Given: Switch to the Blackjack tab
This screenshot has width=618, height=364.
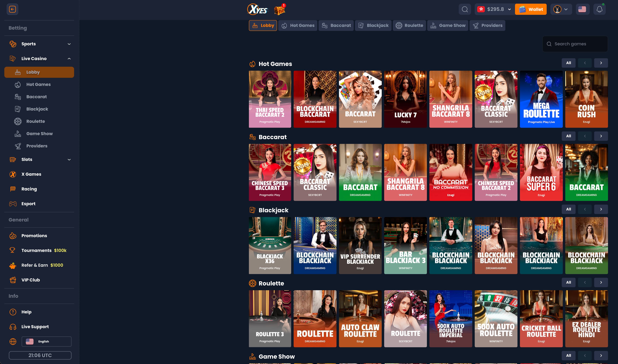Looking at the screenshot, I should tap(373, 25).
